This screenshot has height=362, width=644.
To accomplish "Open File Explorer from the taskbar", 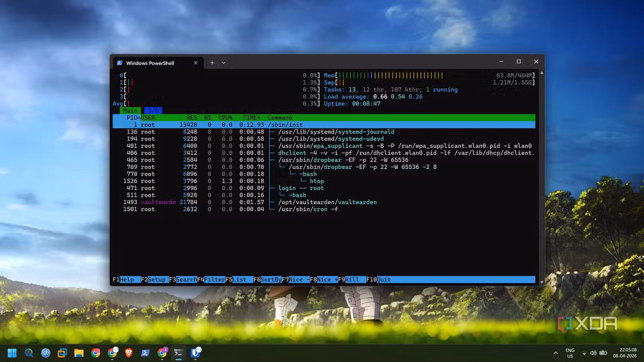I will 79,353.
